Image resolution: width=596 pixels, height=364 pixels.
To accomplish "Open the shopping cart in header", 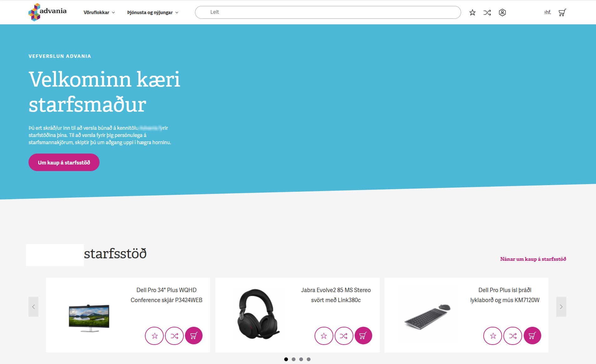I will (x=562, y=13).
